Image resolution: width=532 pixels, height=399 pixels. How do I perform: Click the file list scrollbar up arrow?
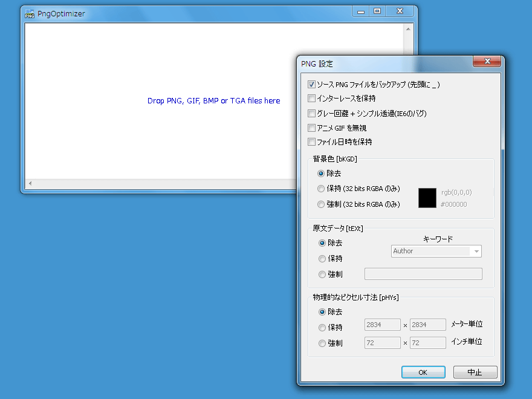(409, 28)
